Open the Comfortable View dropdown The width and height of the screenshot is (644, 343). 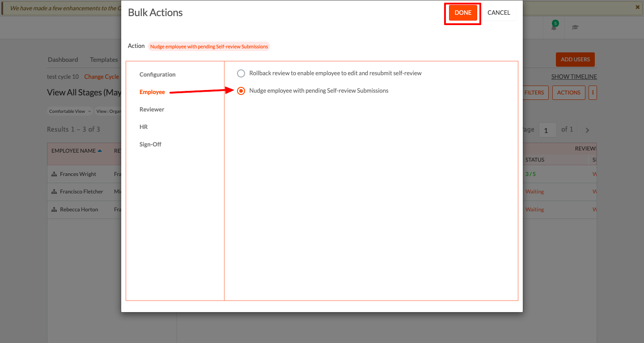70,111
